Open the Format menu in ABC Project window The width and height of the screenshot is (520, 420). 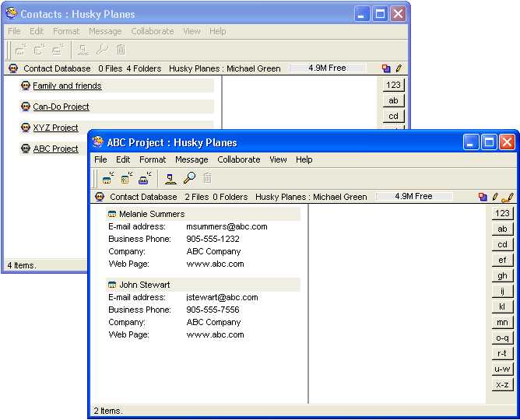(153, 159)
